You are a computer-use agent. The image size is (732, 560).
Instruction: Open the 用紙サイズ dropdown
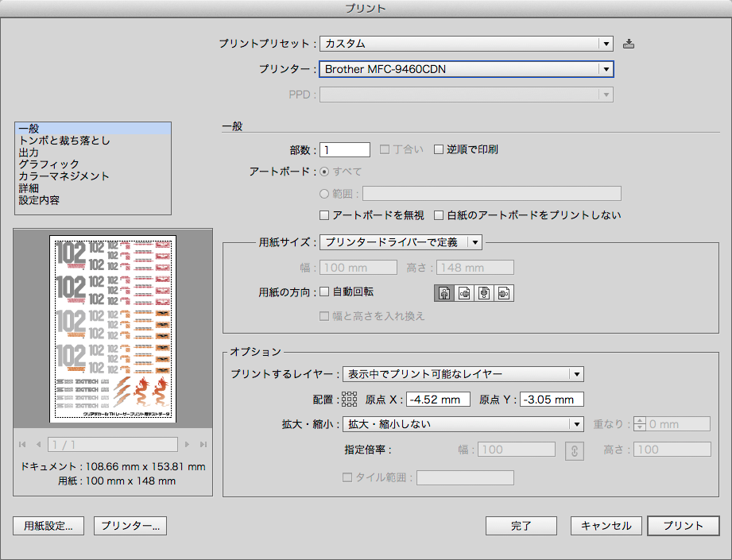point(475,241)
